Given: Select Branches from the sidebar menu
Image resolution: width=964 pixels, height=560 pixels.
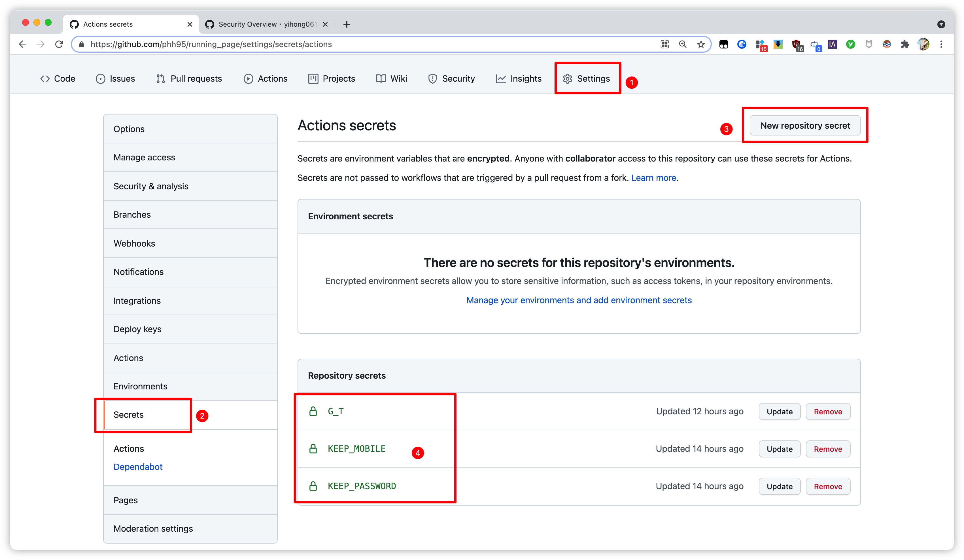Looking at the screenshot, I should (x=131, y=215).
